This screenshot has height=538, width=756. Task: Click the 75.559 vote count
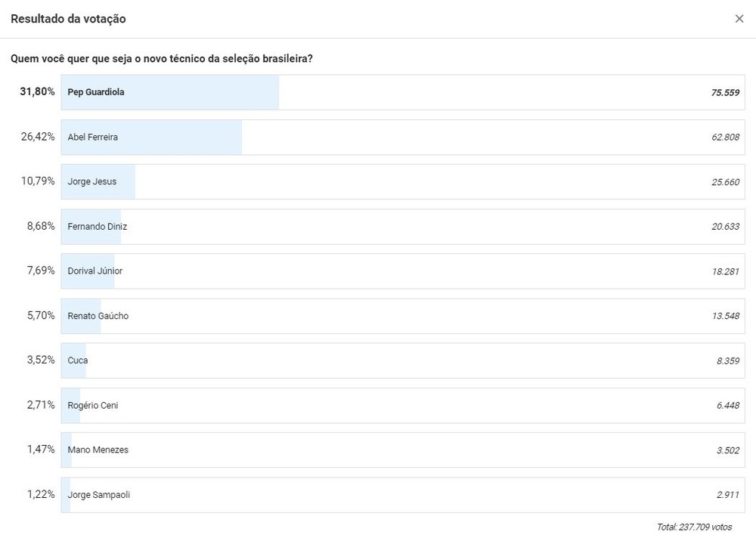[725, 92]
